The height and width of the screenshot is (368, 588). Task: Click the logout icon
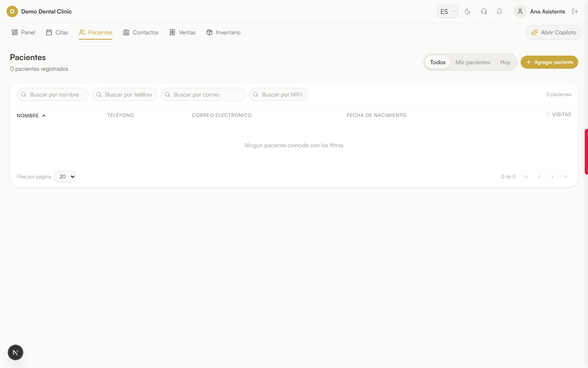[x=575, y=11]
